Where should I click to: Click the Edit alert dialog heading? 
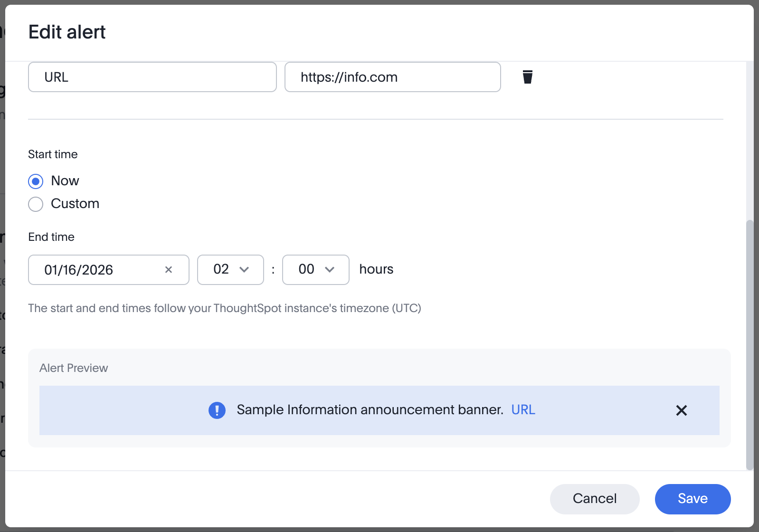(x=67, y=32)
